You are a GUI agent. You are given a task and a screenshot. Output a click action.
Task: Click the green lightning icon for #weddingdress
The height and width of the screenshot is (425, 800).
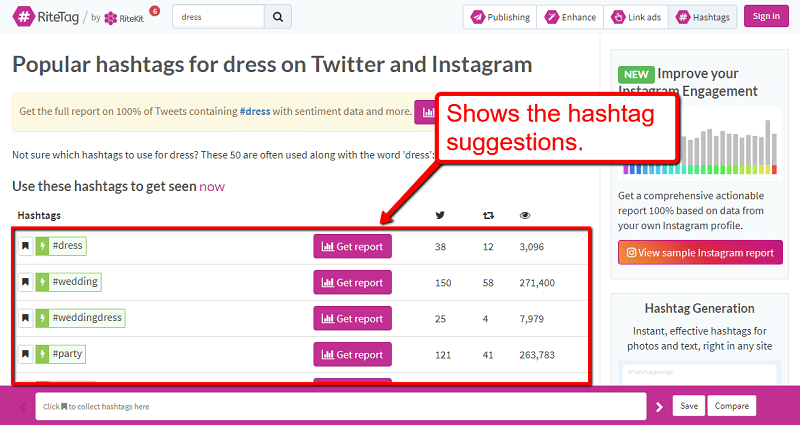click(x=42, y=318)
